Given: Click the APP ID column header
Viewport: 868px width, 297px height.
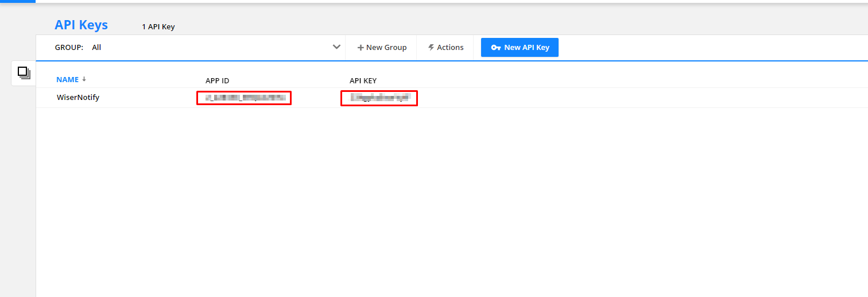Looking at the screenshot, I should [x=217, y=80].
